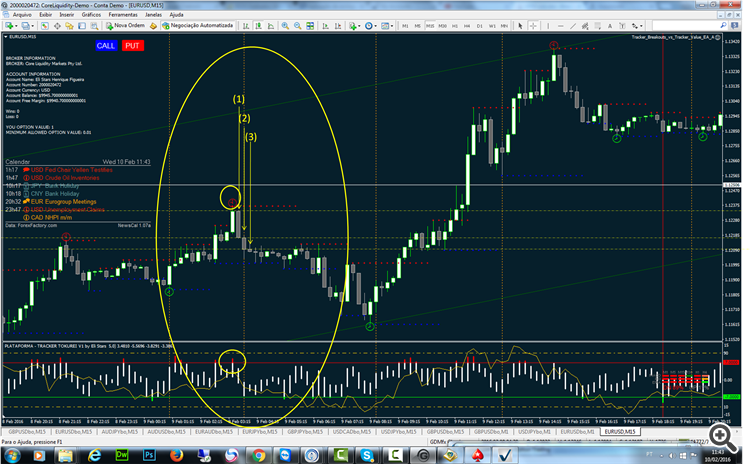Zoom out of the chart
Viewport: 750px width, 464px height.
(298, 25)
